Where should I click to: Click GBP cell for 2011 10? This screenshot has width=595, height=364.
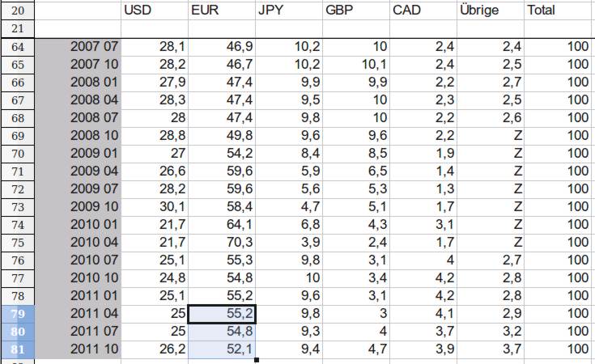pos(355,349)
